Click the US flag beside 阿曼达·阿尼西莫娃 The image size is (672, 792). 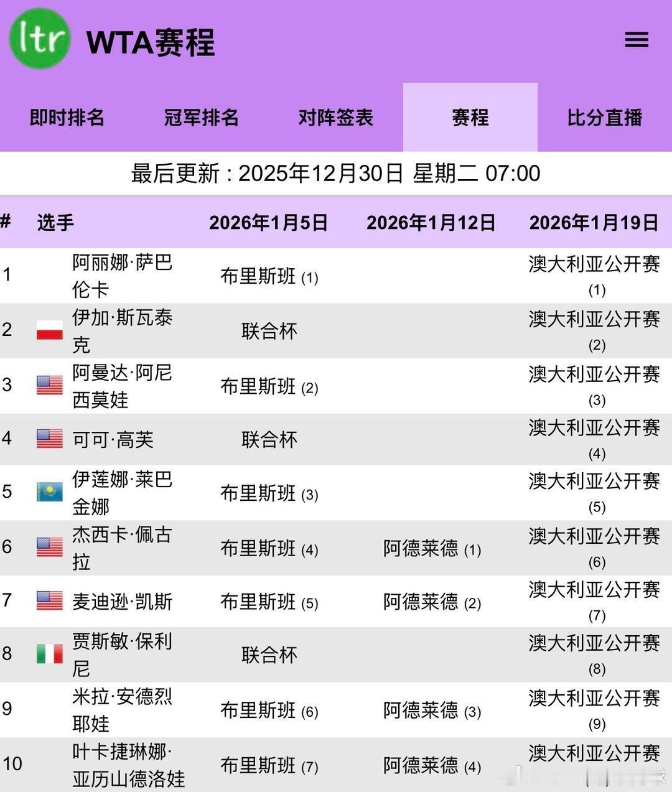point(50,385)
